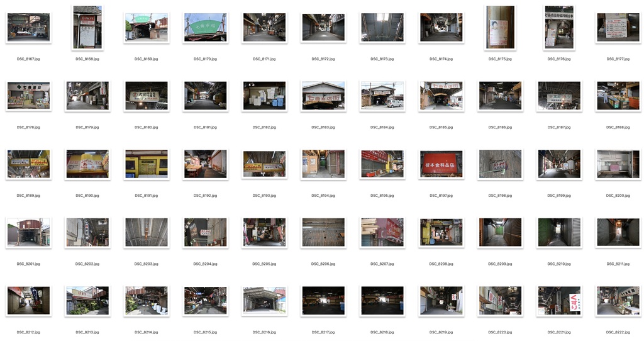Select the poster photo DSC_8175.jpg
The width and height of the screenshot is (644, 341).
point(500,28)
